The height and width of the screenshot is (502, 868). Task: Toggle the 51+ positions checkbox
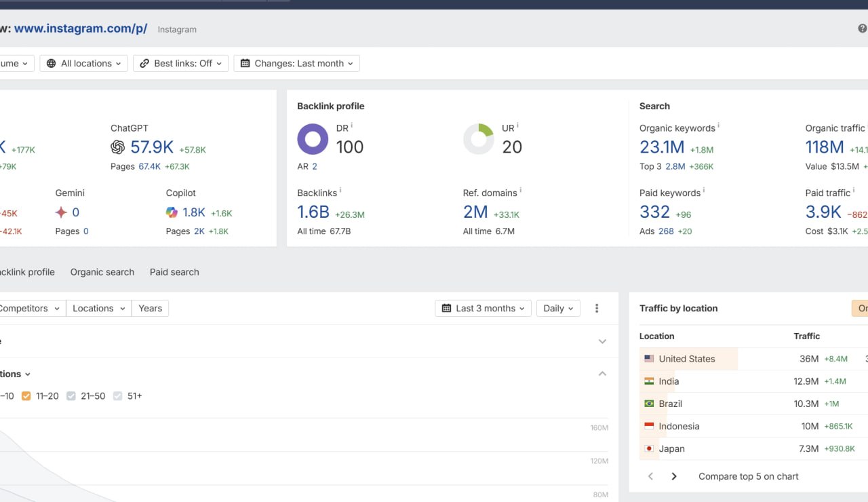[x=117, y=396]
